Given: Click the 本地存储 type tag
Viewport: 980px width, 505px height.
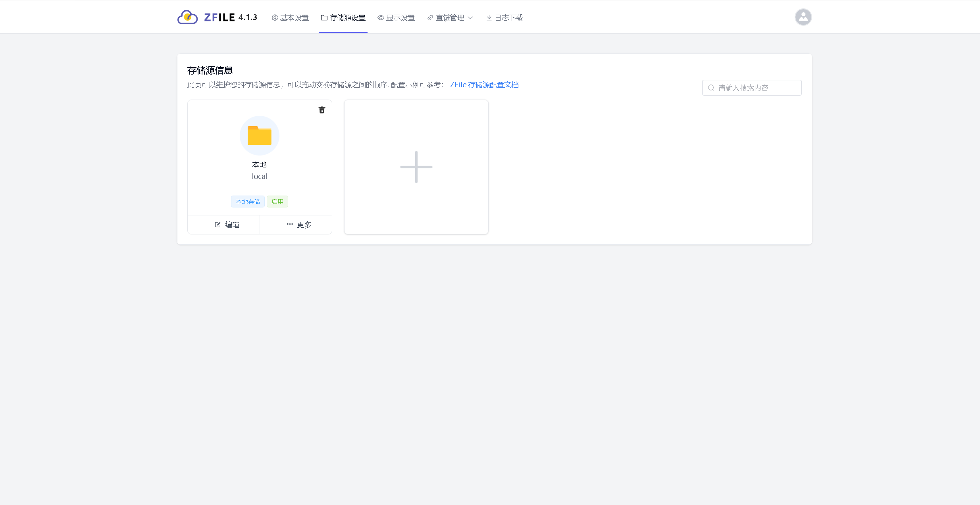Looking at the screenshot, I should (248, 202).
